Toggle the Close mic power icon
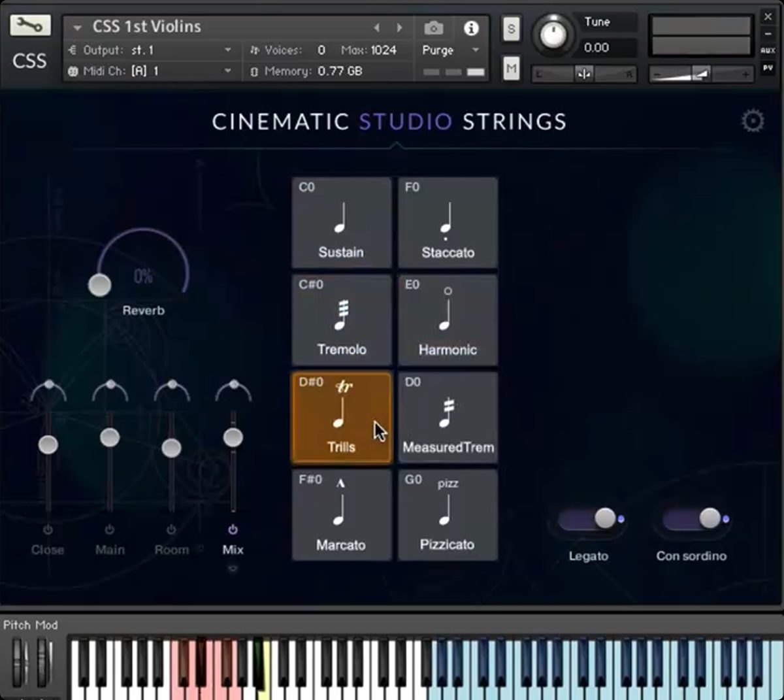 pos(48,529)
